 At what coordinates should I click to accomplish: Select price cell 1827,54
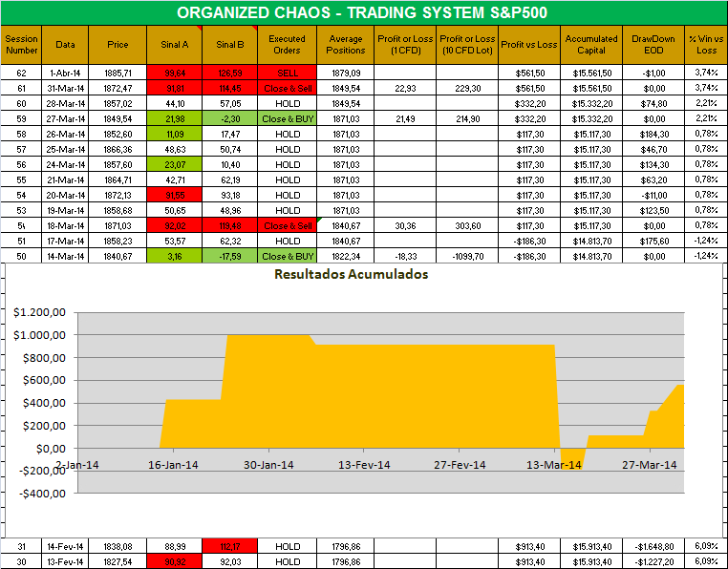(118, 561)
